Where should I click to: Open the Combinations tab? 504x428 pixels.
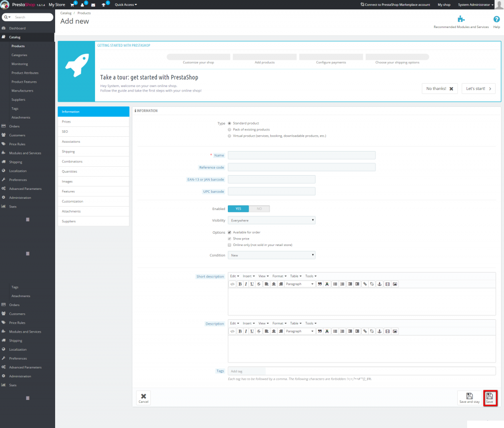coord(94,162)
